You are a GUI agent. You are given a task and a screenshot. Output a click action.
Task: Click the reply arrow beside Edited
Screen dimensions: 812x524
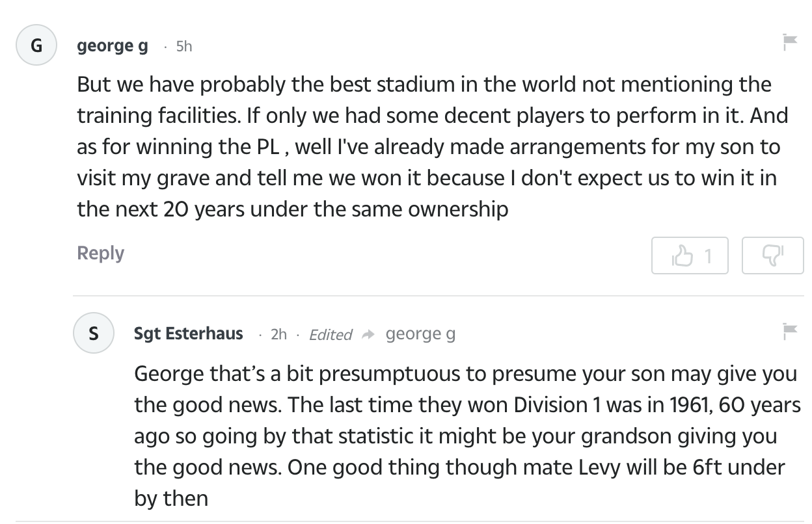pyautogui.click(x=368, y=335)
